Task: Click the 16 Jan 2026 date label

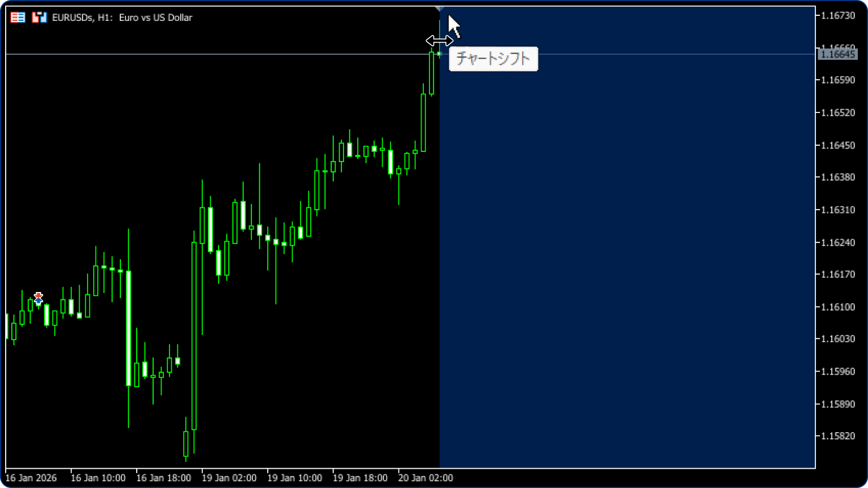Action: (x=31, y=478)
